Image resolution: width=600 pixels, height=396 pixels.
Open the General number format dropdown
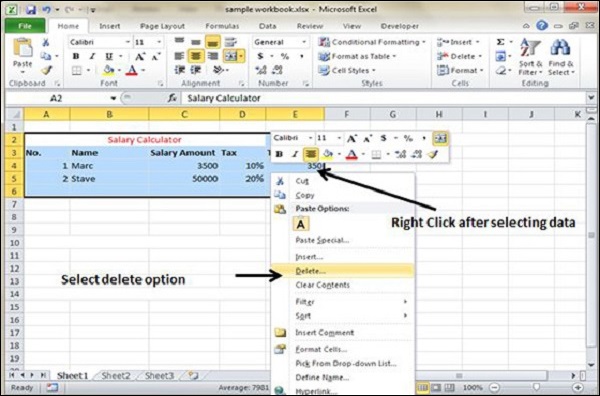(x=304, y=42)
